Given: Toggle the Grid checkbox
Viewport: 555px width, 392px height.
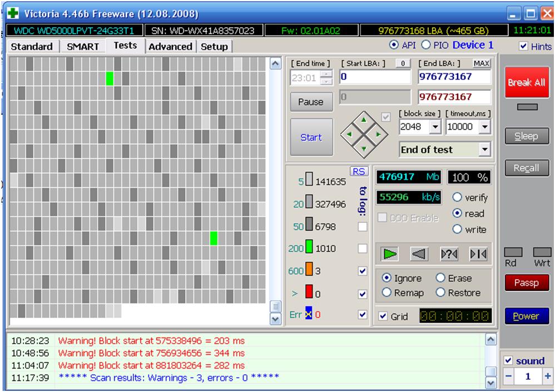Looking at the screenshot, I should coord(383,316).
